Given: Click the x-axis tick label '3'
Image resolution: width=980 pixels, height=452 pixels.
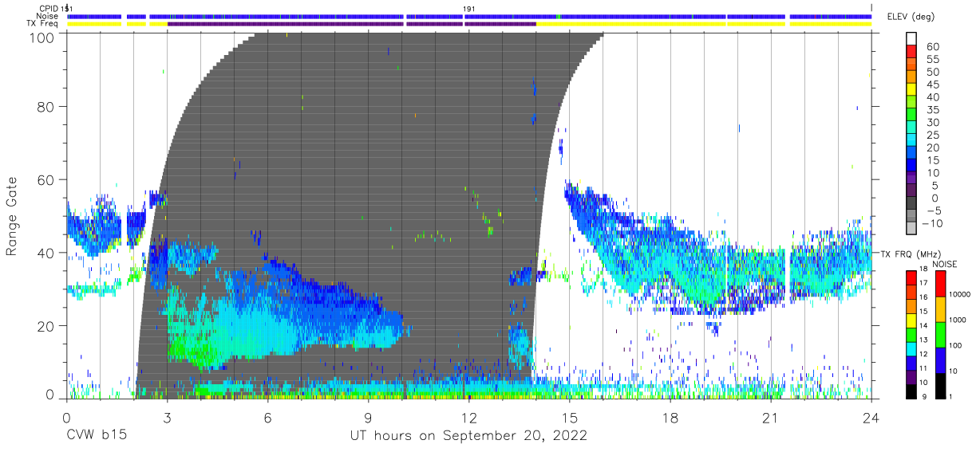Looking at the screenshot, I should tap(167, 418).
